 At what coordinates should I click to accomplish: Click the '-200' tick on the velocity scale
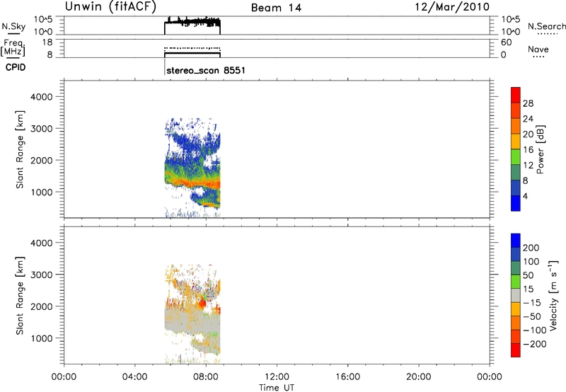coord(535,344)
